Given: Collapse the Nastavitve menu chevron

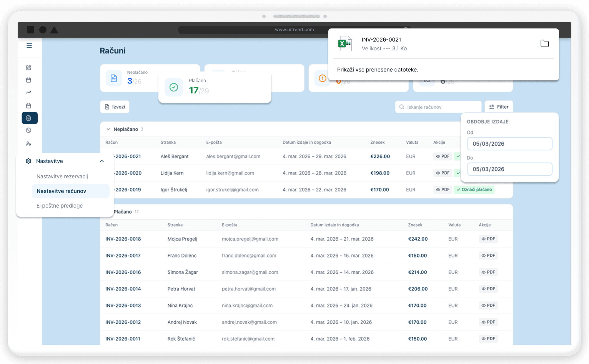Looking at the screenshot, I should pos(102,161).
